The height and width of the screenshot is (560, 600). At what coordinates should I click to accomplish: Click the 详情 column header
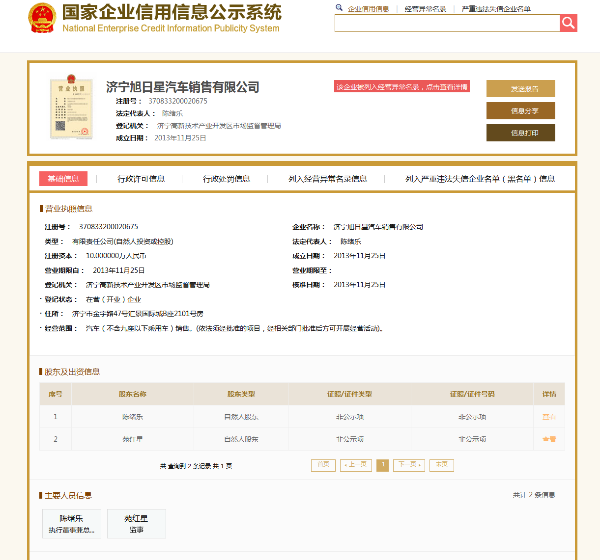click(x=549, y=394)
